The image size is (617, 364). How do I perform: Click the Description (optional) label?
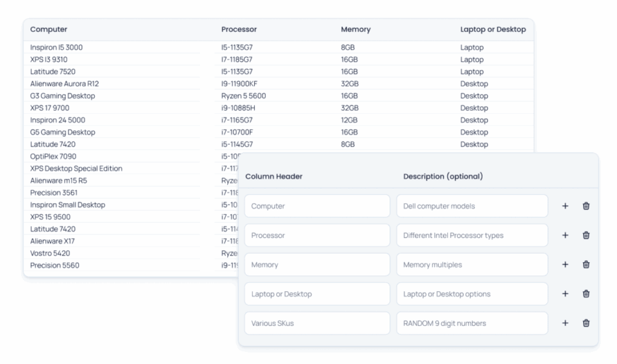point(443,177)
